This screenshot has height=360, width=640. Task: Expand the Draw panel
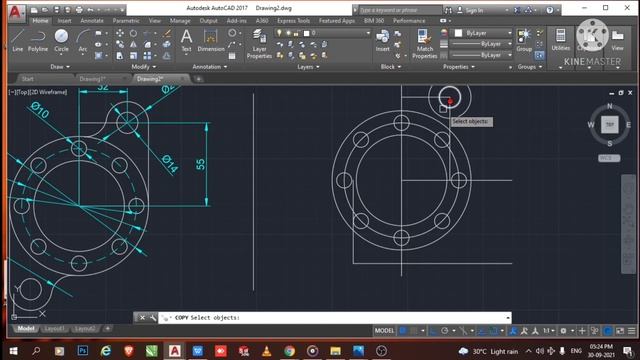pyautogui.click(x=60, y=67)
